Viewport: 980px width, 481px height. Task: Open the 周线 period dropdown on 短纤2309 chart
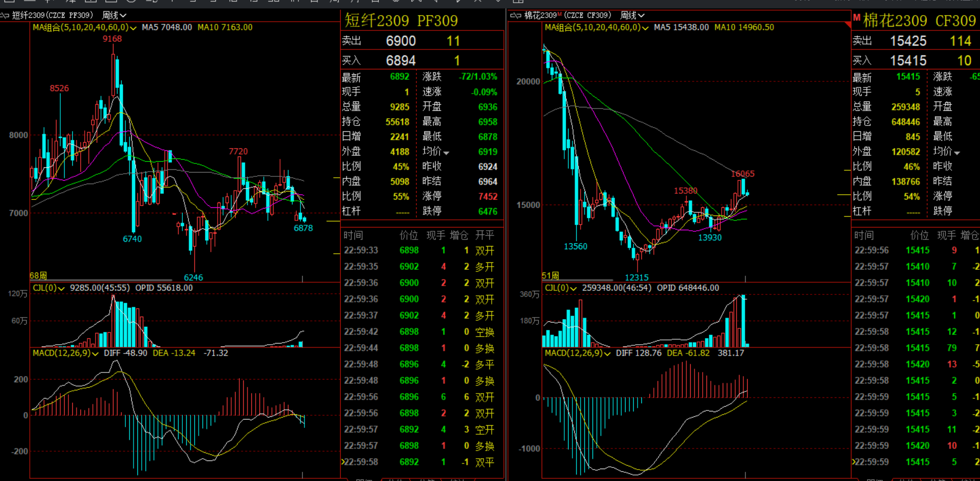[x=114, y=16]
